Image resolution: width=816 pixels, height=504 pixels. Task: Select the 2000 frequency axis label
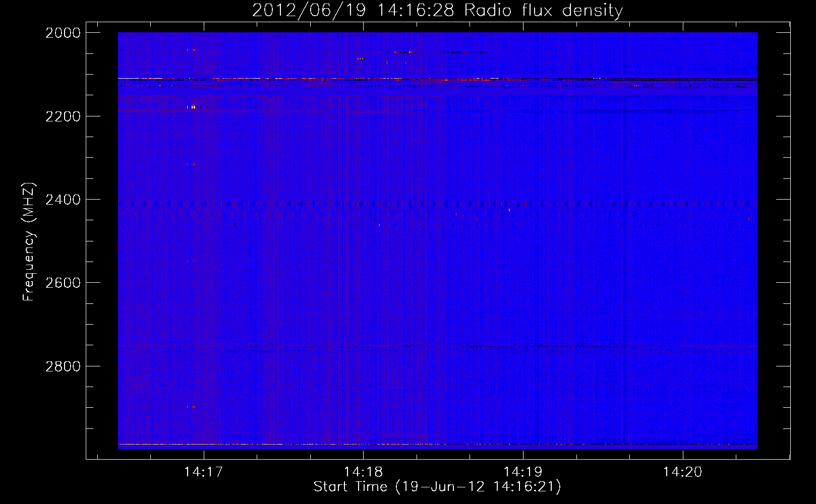tap(63, 33)
